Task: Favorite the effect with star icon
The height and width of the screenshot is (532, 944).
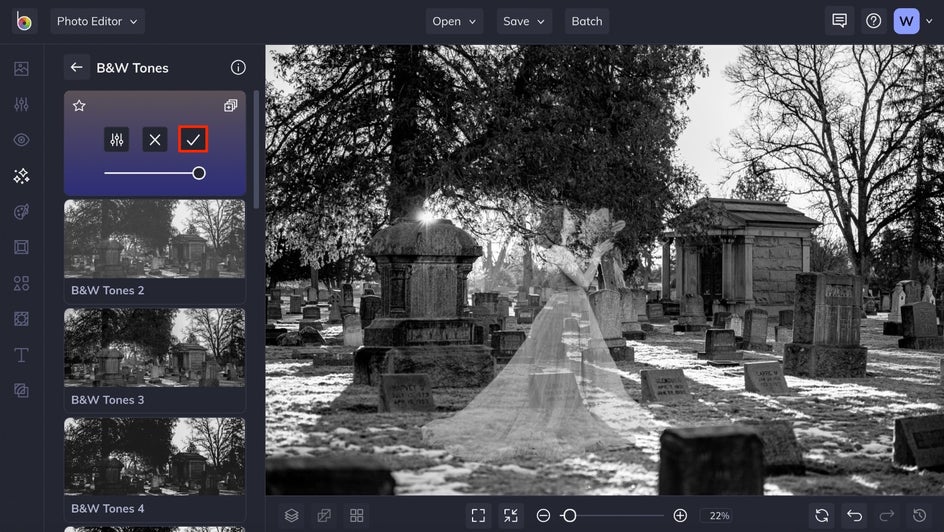Action: tap(79, 106)
